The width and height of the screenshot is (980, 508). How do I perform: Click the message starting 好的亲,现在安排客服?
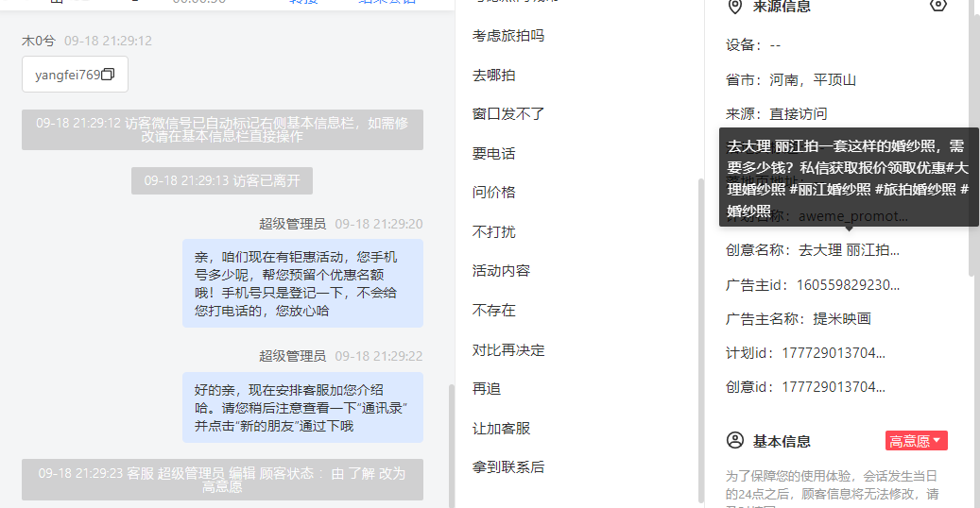(x=302, y=407)
